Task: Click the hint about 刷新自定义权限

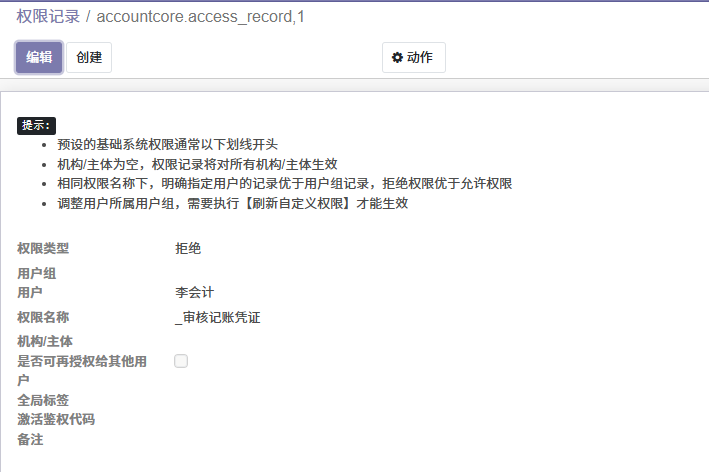Action: click(232, 203)
